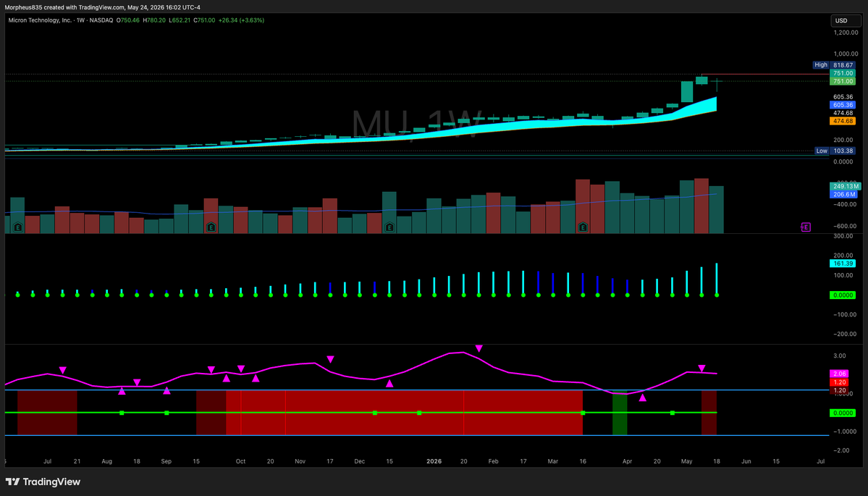Screen dimensions: 868x496
Task: Click the Nov label on time axis
Action: [x=300, y=461]
